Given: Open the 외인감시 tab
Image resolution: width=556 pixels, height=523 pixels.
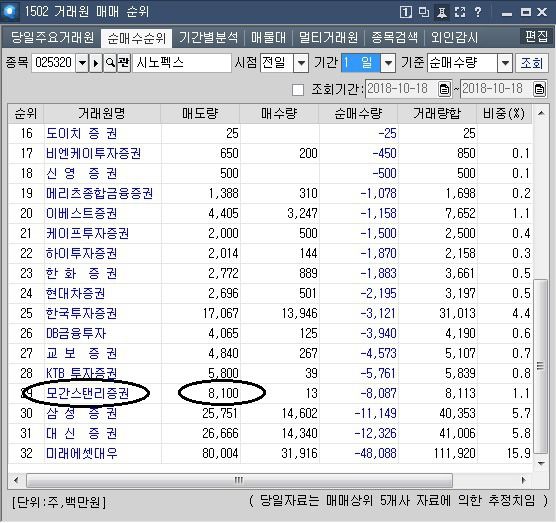Looking at the screenshot, I should click(454, 38).
